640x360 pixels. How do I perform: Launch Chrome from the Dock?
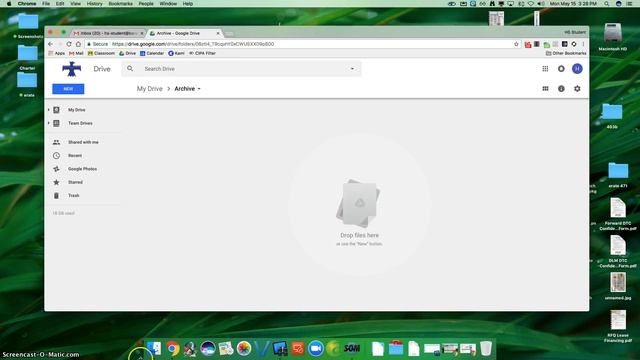click(x=173, y=349)
